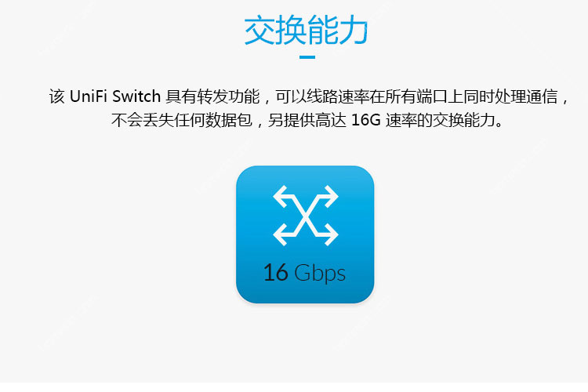Click the crossing arrows switching icon
Viewport: 588px width, 392px height.
pyautogui.click(x=306, y=216)
